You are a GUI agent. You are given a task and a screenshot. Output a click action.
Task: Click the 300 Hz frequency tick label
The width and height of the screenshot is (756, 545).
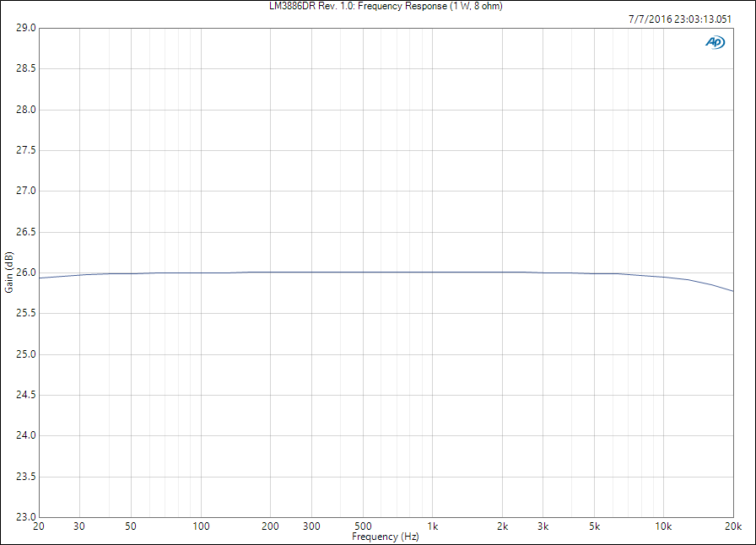click(311, 526)
